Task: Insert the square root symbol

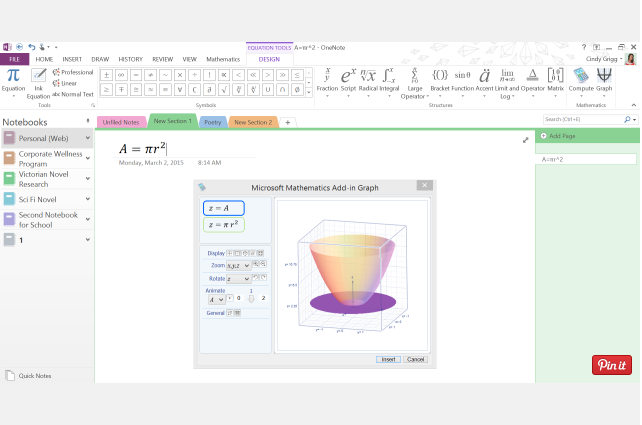Action: pos(224,89)
